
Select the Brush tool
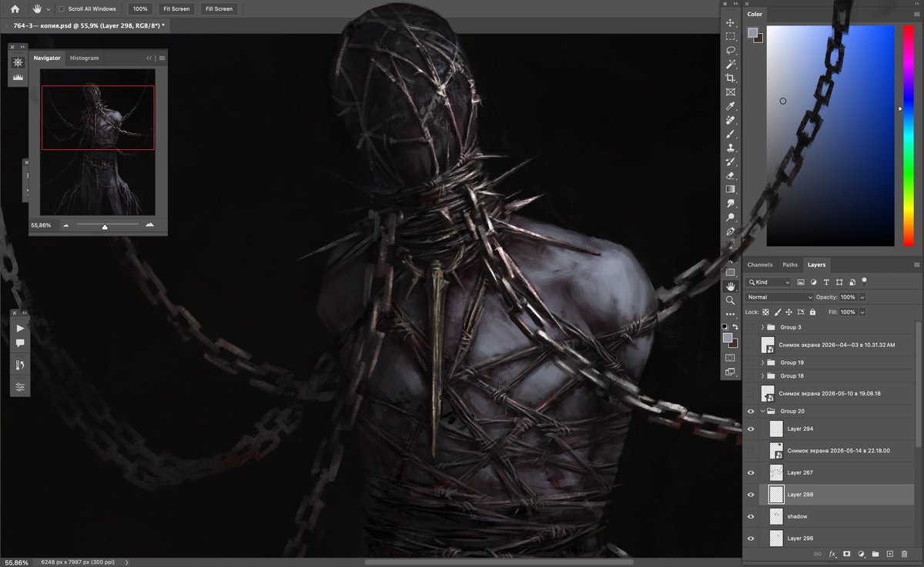tap(731, 134)
